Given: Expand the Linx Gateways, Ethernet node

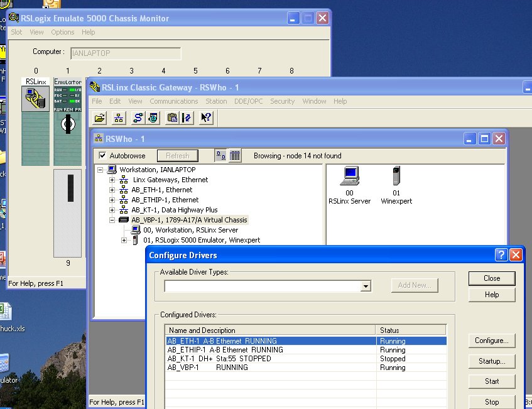Looking at the screenshot, I should click(112, 180).
